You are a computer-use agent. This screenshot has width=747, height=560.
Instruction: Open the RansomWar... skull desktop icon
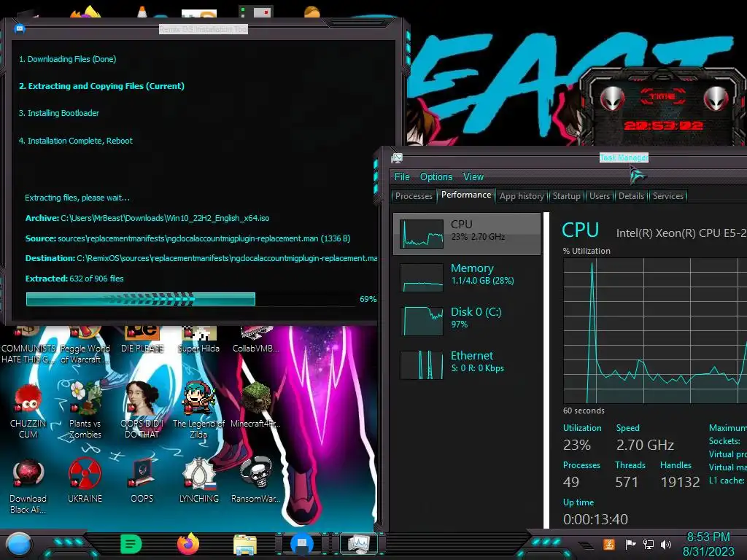pos(256,480)
